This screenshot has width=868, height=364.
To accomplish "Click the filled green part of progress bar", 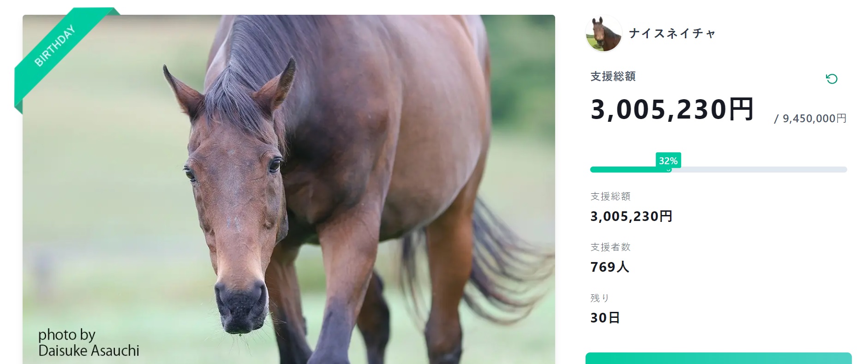I will point(623,170).
